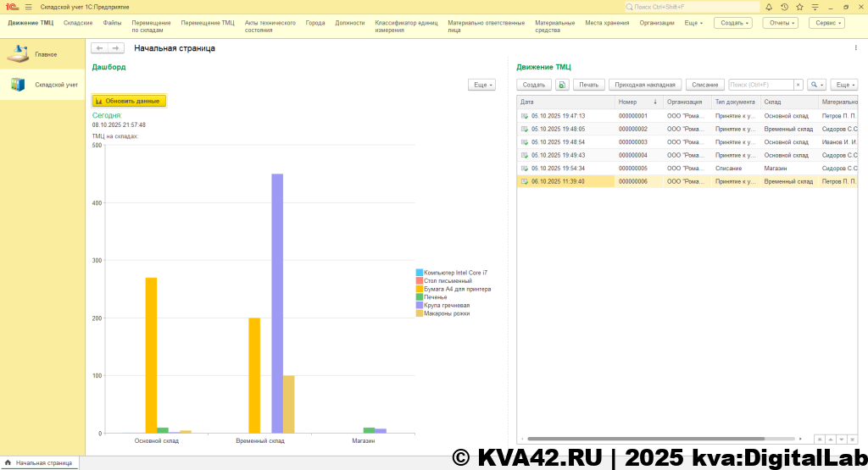
Task: Jump to last row in list
Action: click(x=852, y=439)
